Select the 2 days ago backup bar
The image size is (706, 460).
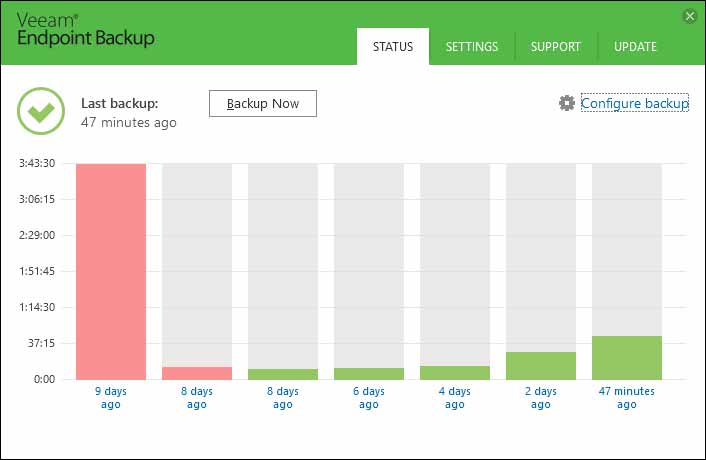tap(541, 365)
